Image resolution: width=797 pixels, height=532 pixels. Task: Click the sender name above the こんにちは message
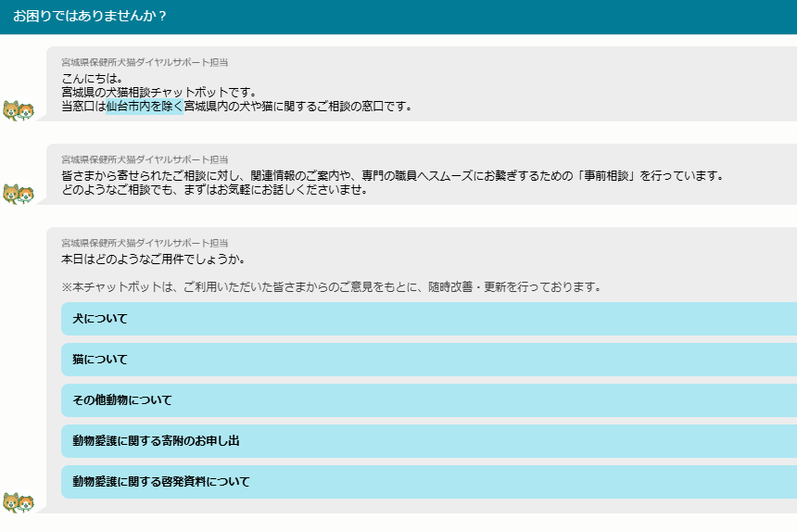[x=145, y=62]
